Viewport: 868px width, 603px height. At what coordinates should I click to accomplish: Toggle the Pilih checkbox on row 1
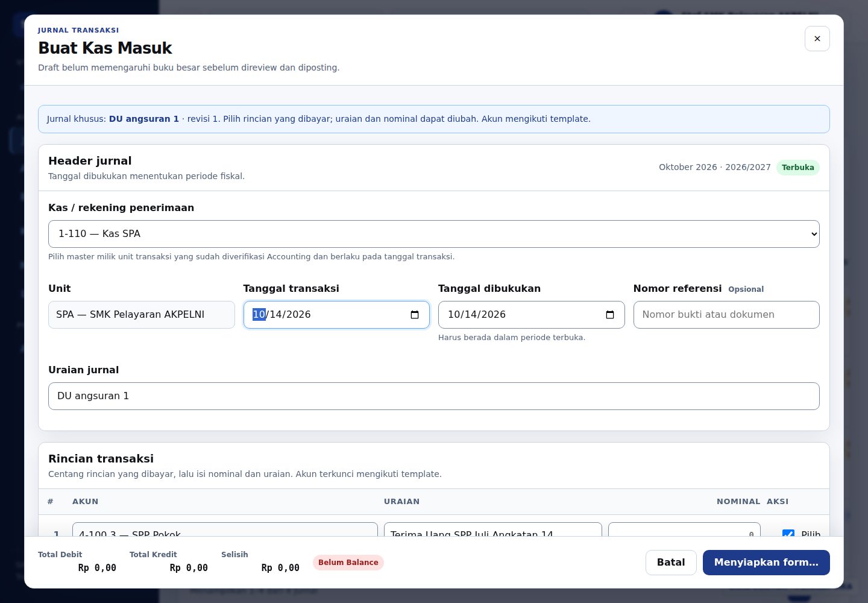(788, 533)
